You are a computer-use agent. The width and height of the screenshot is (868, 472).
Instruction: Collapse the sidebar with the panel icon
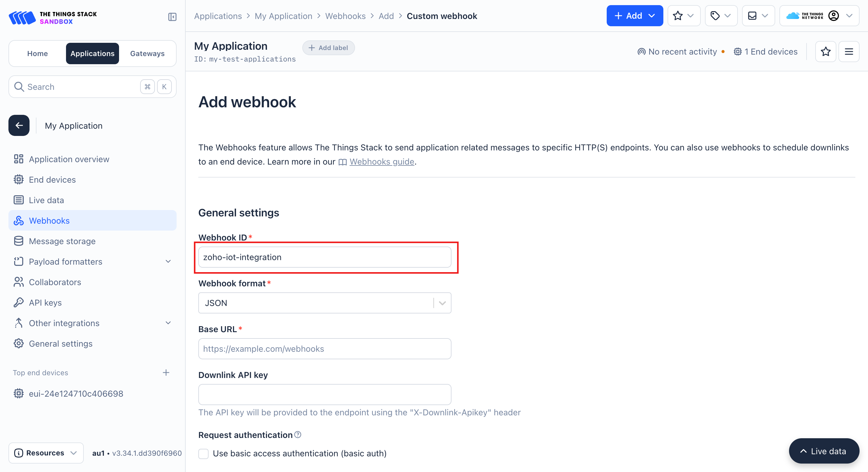pos(172,17)
